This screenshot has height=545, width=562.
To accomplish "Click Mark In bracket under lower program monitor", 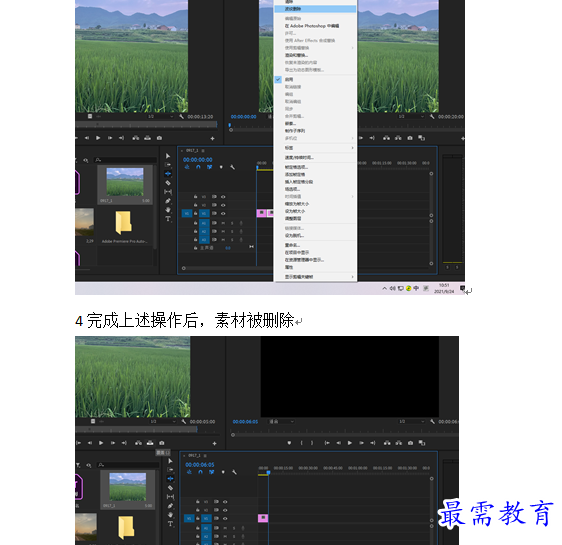I will (301, 443).
